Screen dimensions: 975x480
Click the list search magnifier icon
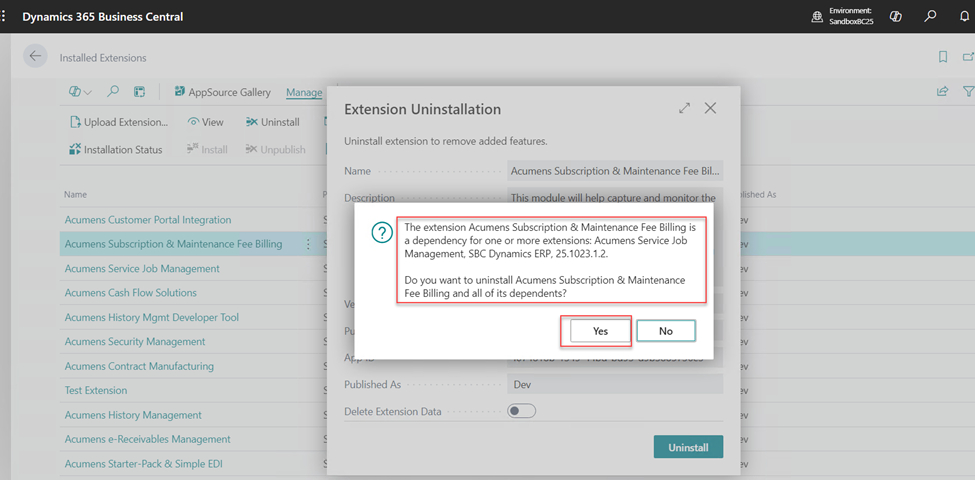click(113, 92)
